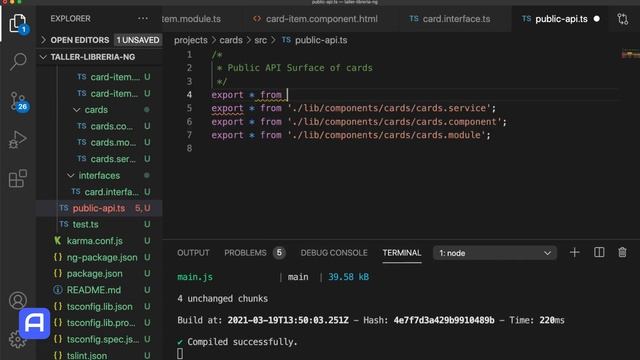
Task: Click the blue 'A' overlay app icon
Action: (x=35, y=323)
